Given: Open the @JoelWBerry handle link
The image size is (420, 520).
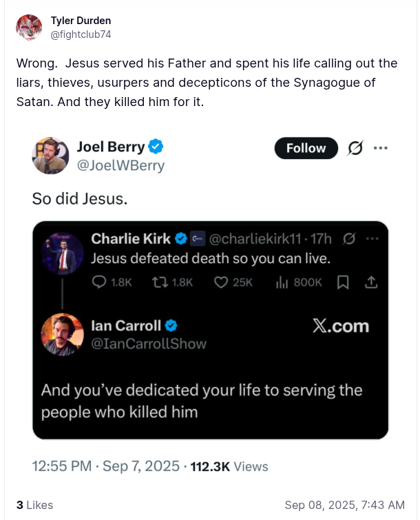Looking at the screenshot, I should pos(120,166).
